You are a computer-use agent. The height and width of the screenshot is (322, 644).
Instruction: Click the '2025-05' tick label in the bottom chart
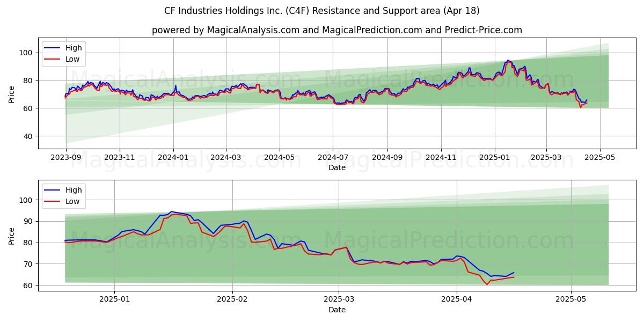[x=571, y=299]
